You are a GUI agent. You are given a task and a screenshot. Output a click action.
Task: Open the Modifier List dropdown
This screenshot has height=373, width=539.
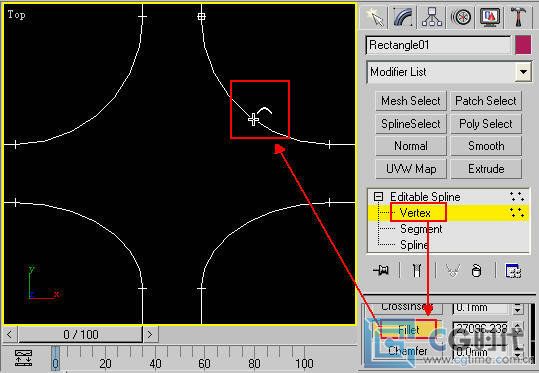coord(523,72)
